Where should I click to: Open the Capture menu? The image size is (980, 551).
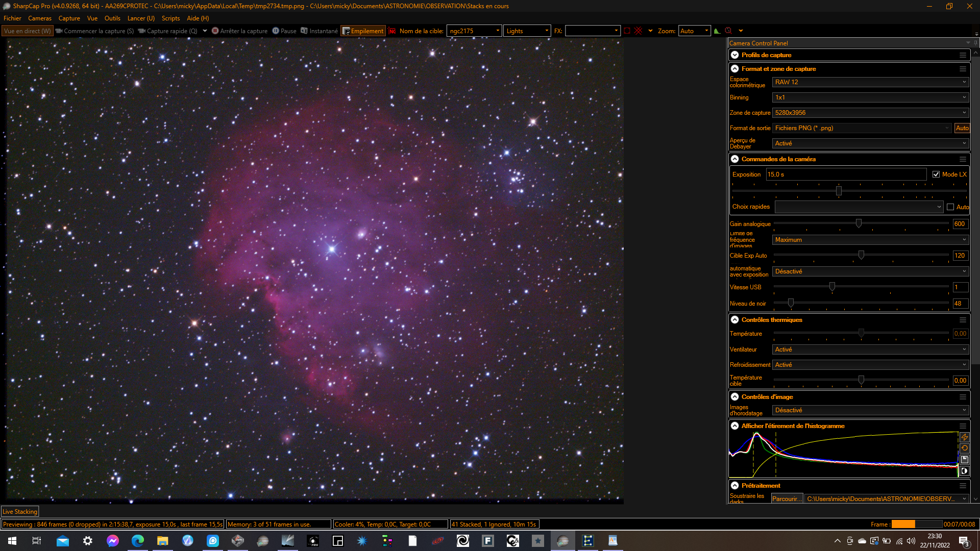69,18
